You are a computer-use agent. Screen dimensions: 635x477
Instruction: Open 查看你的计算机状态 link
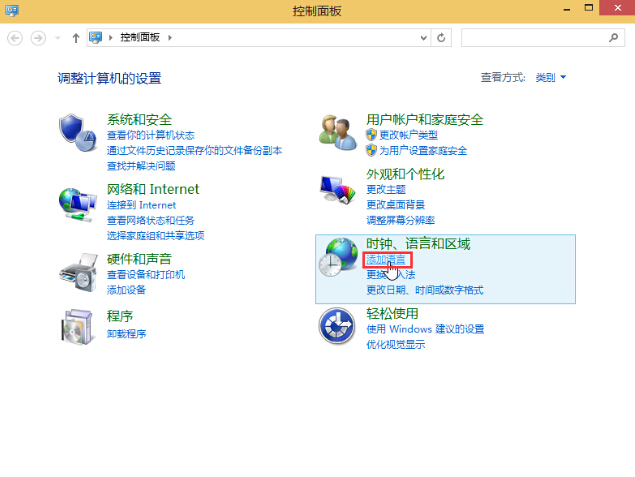151,135
